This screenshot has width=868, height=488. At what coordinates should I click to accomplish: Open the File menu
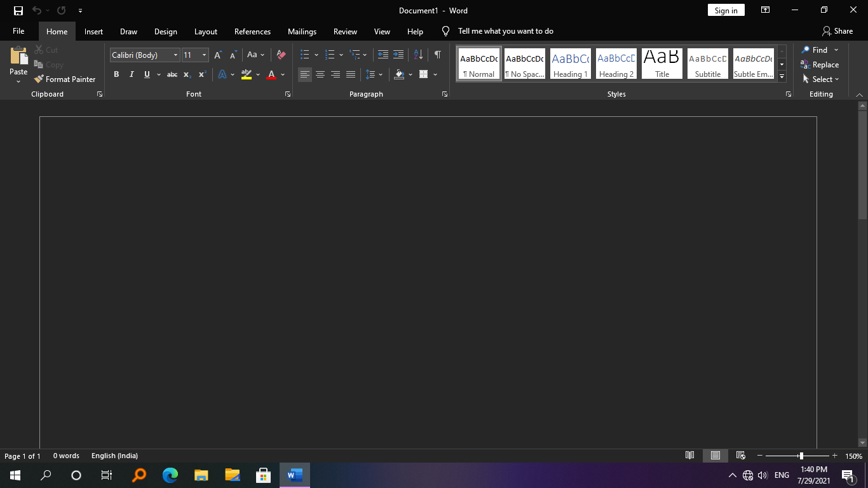(x=18, y=31)
